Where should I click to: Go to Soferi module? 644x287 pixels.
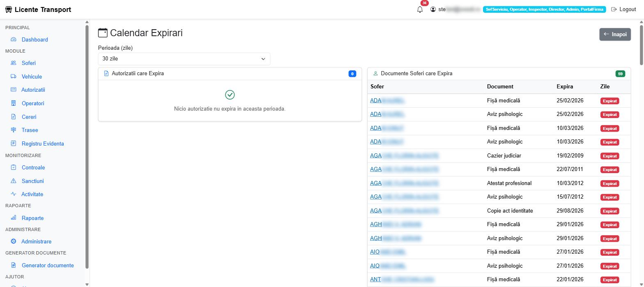click(29, 63)
